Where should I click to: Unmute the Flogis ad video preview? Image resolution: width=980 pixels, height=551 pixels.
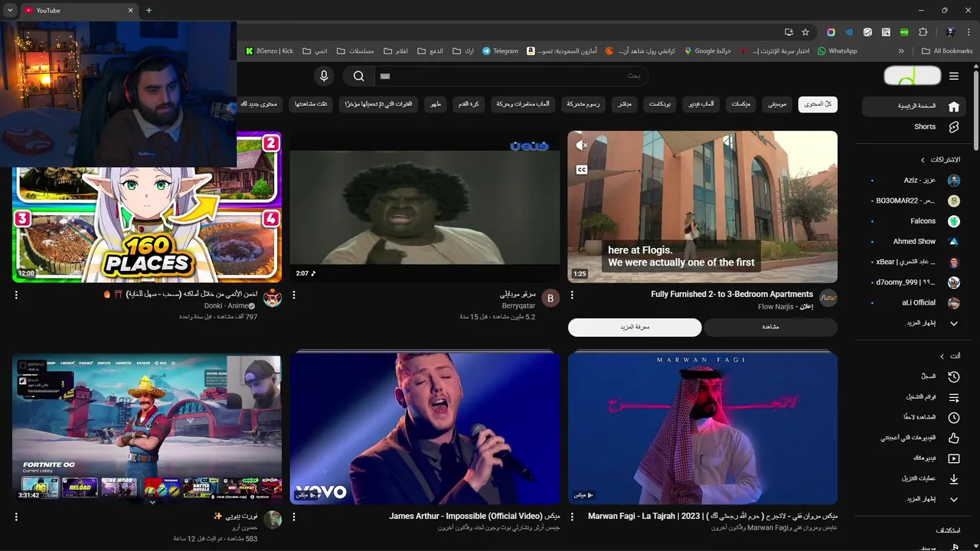[582, 145]
